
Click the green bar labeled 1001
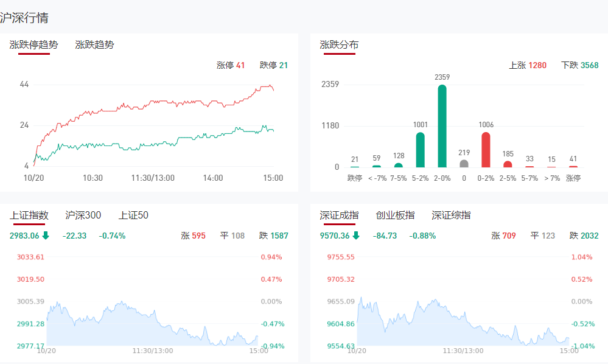click(420, 150)
